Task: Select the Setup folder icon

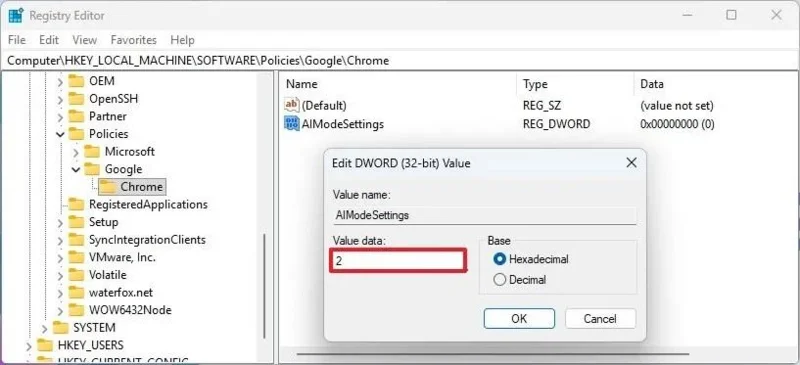Action: 76,222
